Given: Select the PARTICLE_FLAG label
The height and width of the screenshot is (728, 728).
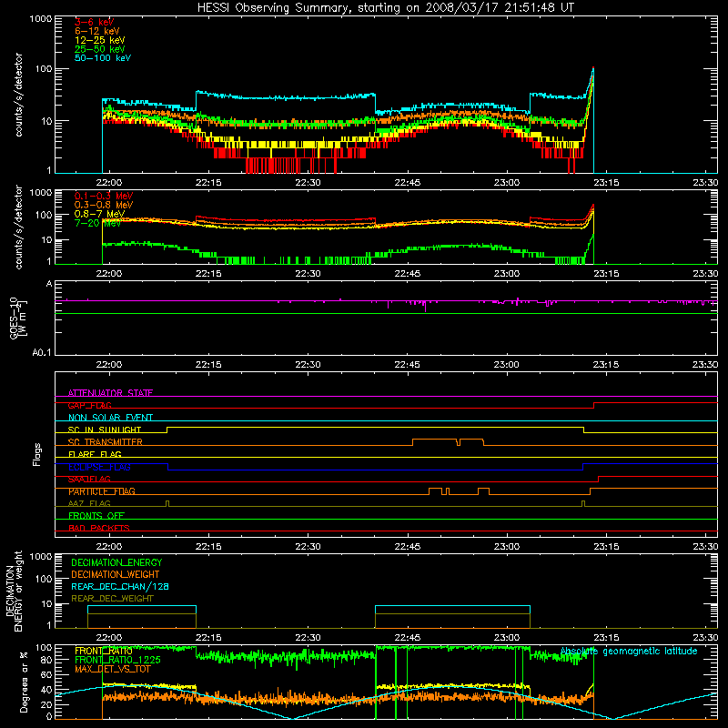Looking at the screenshot, I should click(102, 491).
